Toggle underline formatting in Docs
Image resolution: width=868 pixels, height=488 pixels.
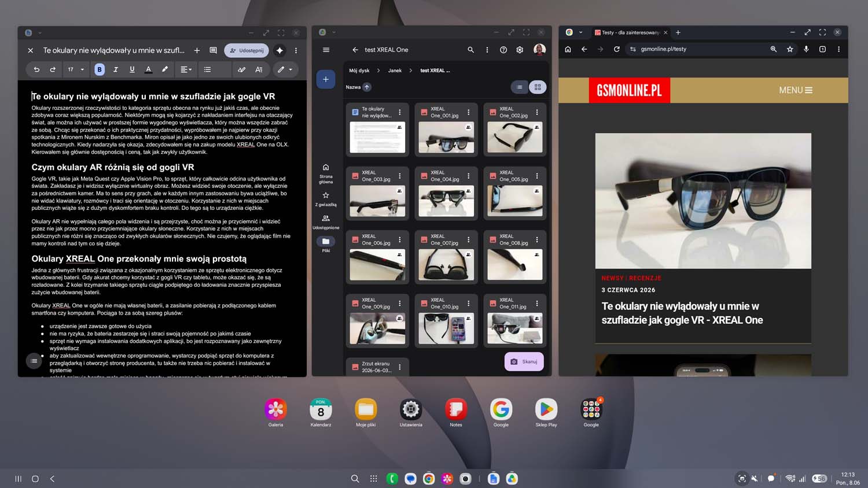point(132,69)
